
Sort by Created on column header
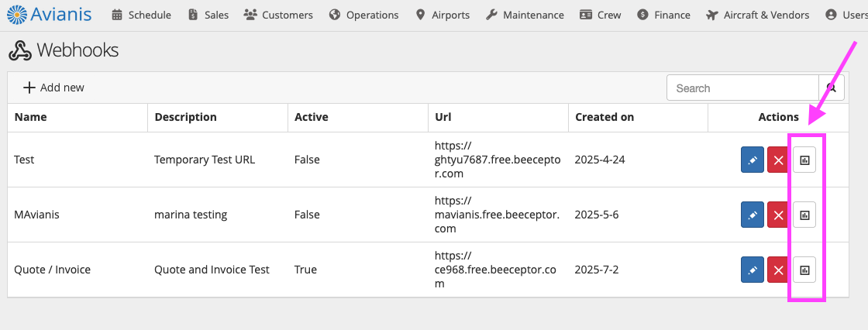tap(604, 117)
